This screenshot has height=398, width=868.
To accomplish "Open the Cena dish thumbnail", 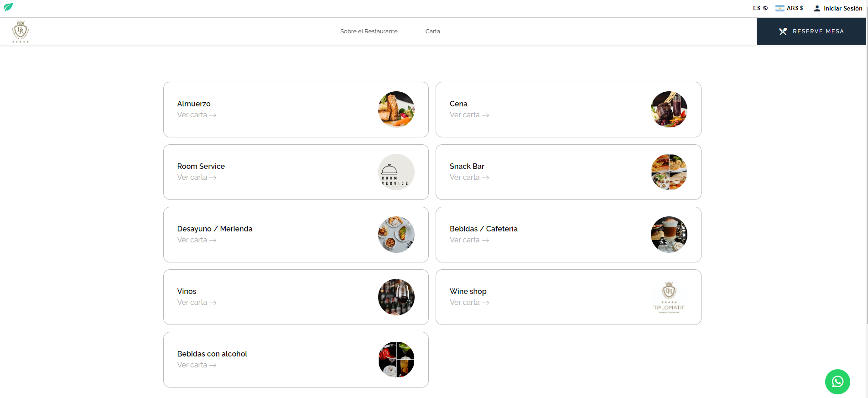I will (x=669, y=110).
